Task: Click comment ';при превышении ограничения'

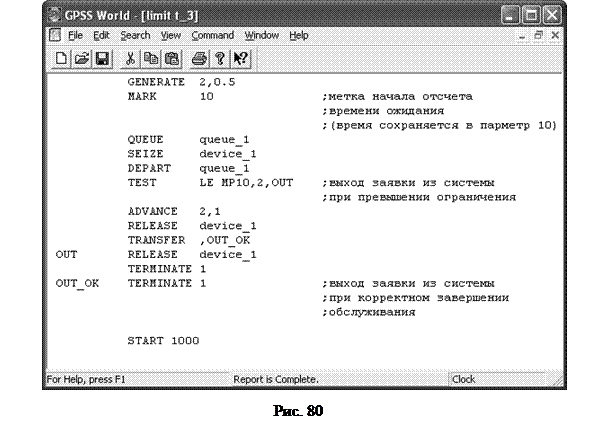Action: (x=419, y=197)
